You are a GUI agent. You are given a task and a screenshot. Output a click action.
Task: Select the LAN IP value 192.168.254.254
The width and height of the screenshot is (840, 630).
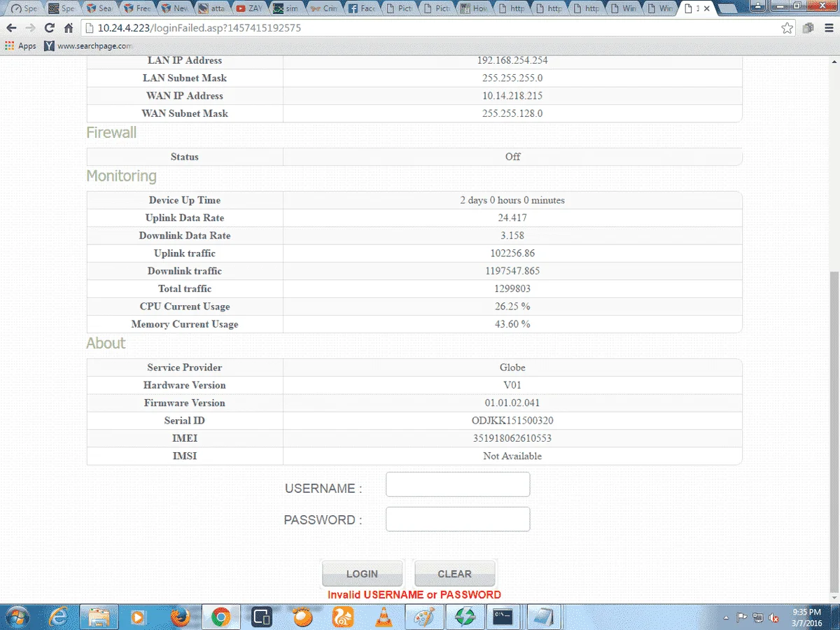(x=512, y=60)
